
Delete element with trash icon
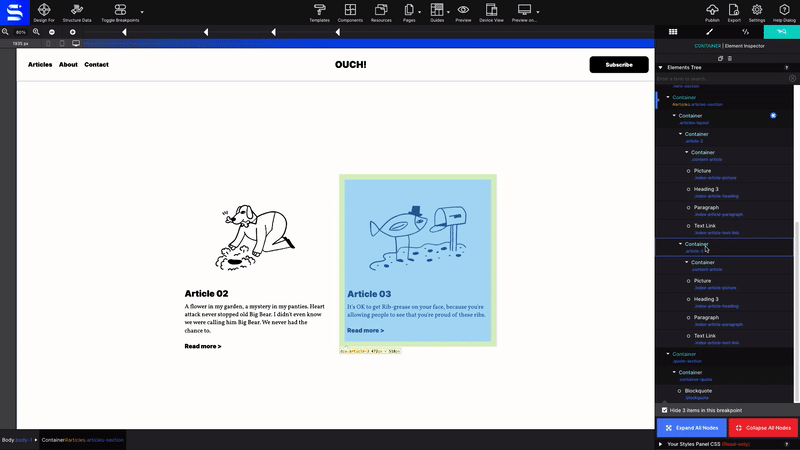click(x=730, y=58)
